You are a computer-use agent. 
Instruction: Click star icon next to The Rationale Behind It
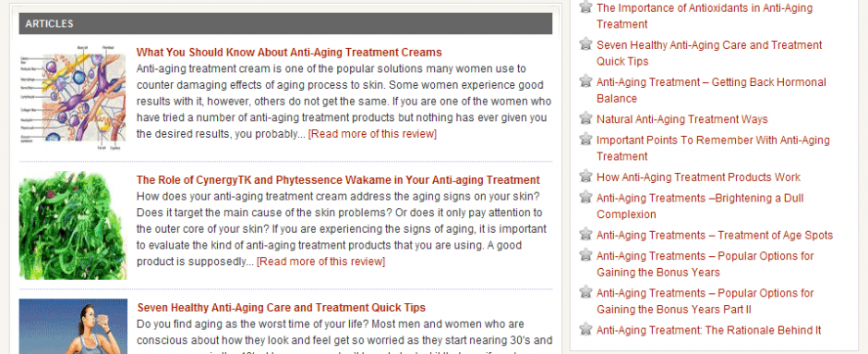click(585, 330)
